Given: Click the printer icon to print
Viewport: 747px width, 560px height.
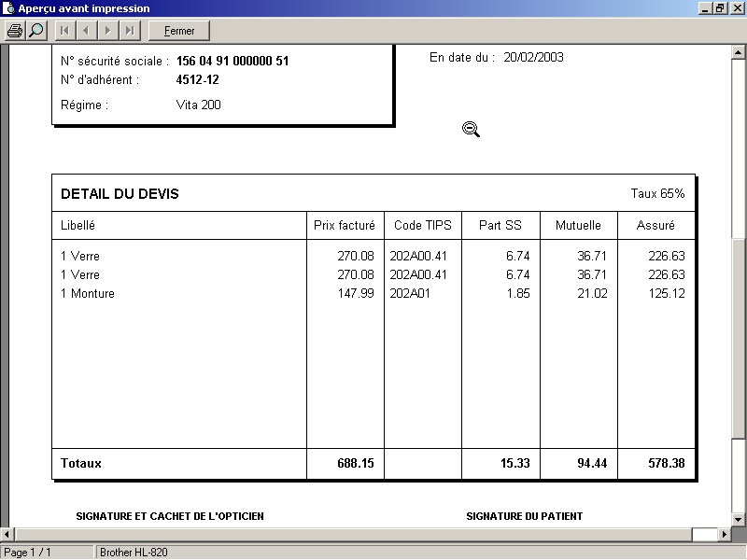Looking at the screenshot, I should (x=15, y=31).
